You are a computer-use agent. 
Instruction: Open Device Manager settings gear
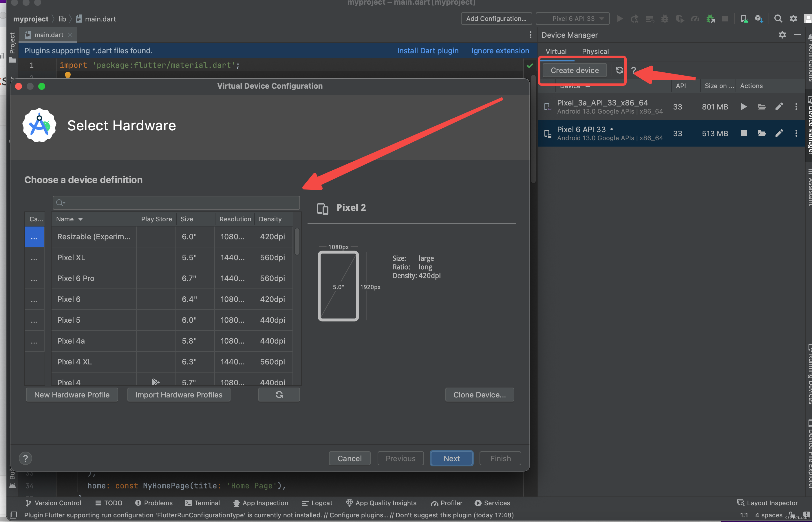(x=782, y=35)
